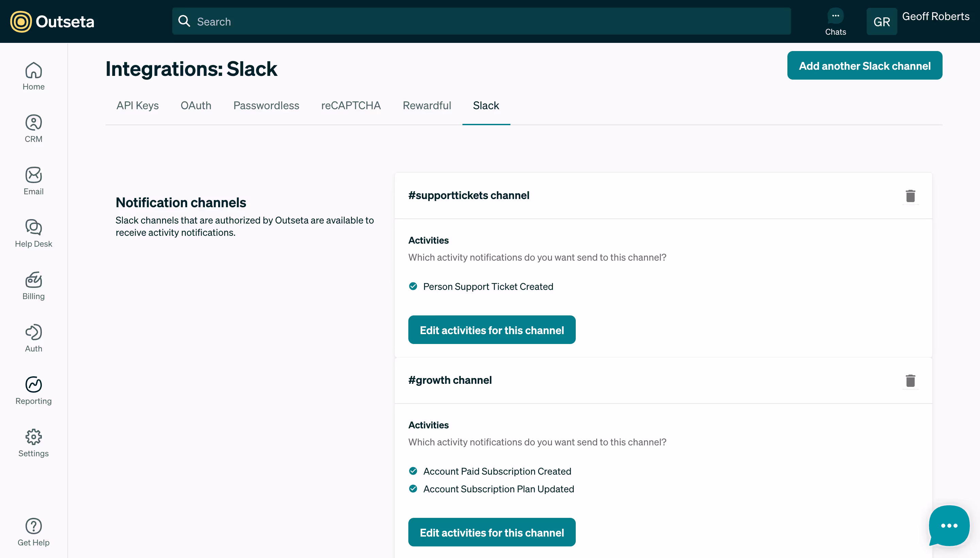Switch to the API Keys tab
Screen dimensions: 980x558
(137, 105)
